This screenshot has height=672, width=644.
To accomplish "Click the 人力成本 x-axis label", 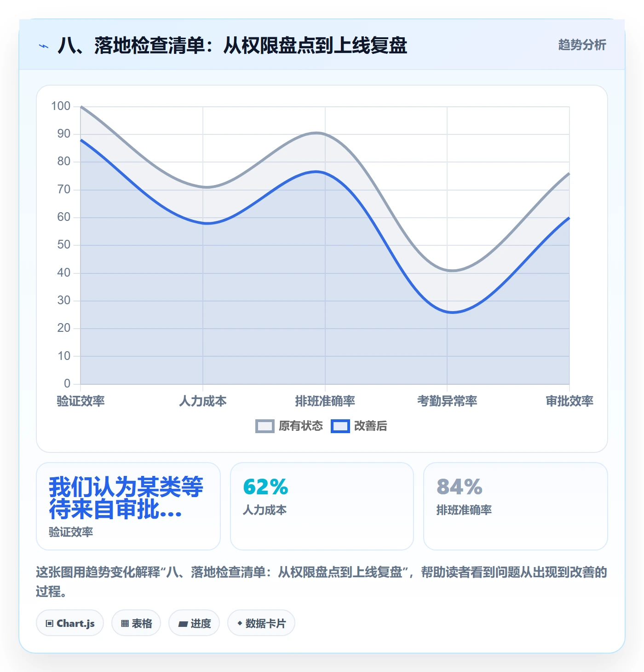I will (203, 401).
